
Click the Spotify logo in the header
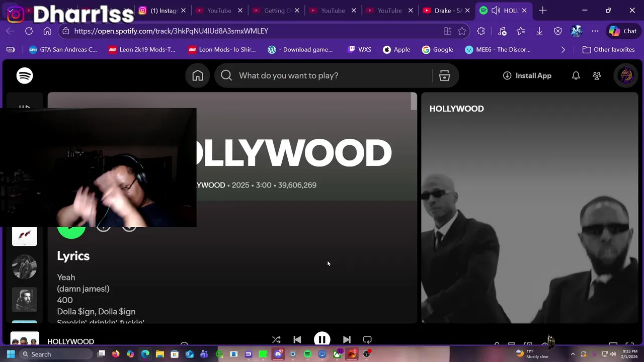(x=25, y=75)
